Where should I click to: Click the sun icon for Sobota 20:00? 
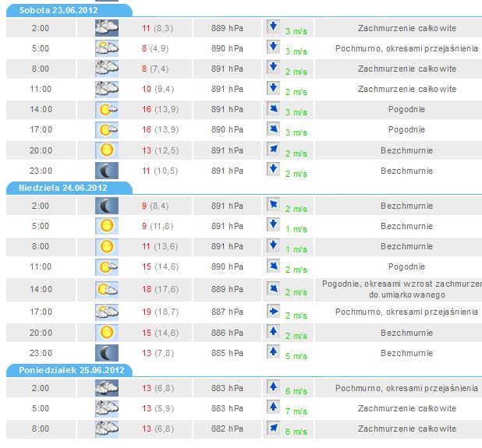coord(106,150)
